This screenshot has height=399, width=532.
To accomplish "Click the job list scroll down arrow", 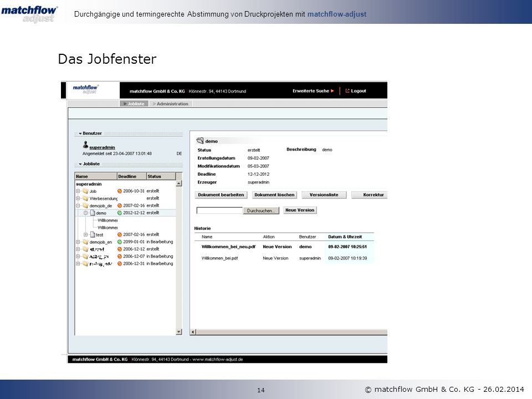I will point(179,332).
